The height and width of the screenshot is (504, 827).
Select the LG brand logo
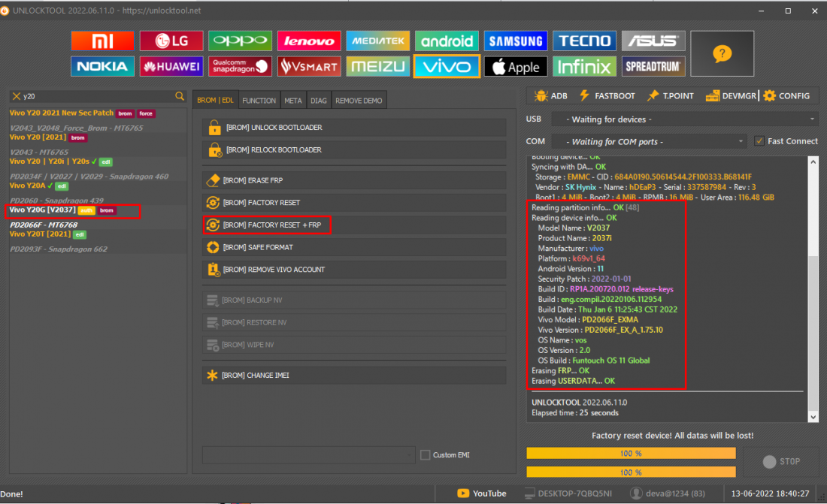(x=171, y=41)
